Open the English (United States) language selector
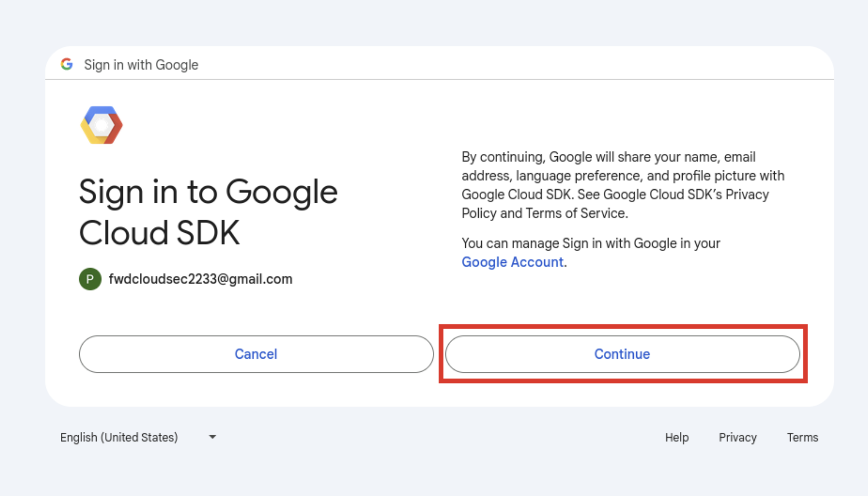 pyautogui.click(x=119, y=437)
